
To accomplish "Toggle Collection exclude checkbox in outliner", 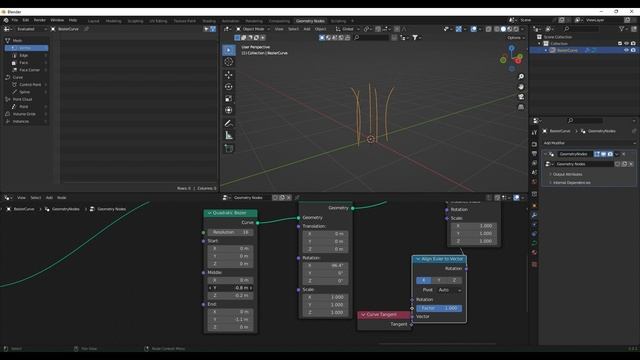I will (620, 43).
